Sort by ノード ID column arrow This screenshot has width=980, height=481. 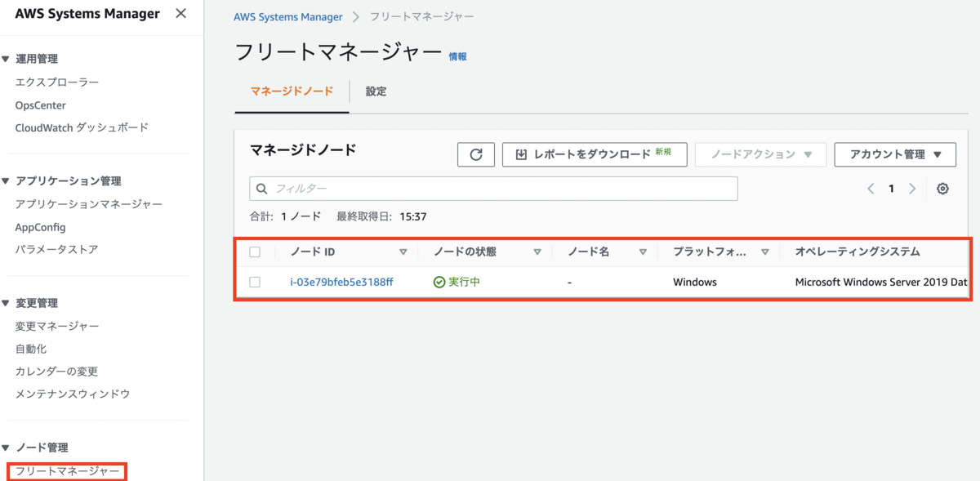point(403,252)
